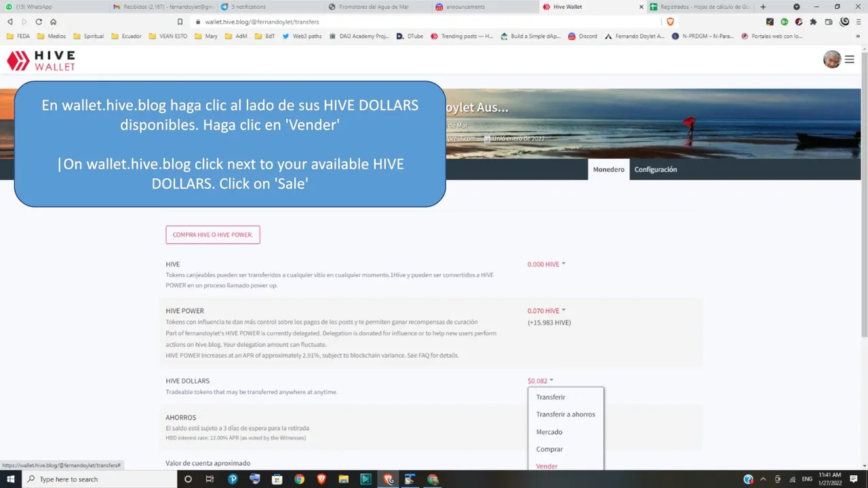Click the browser home icon
Image resolution: width=868 pixels, height=488 pixels.
(x=53, y=22)
